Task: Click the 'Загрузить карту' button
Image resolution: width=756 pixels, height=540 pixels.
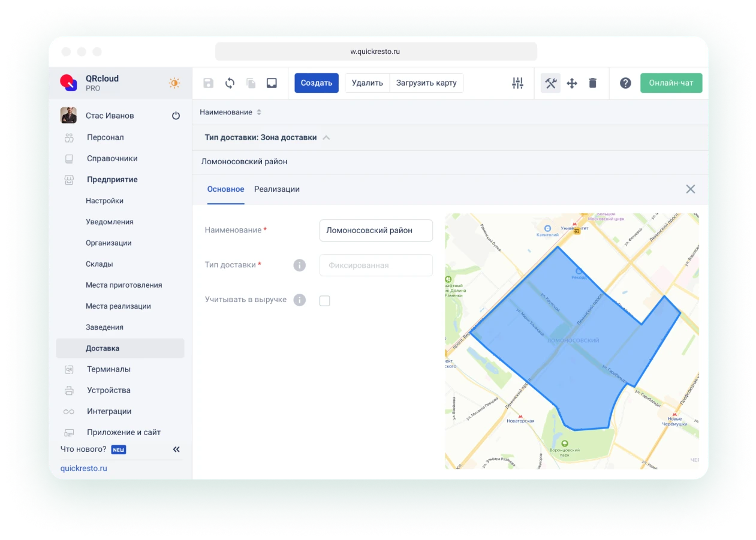Action: pos(426,83)
